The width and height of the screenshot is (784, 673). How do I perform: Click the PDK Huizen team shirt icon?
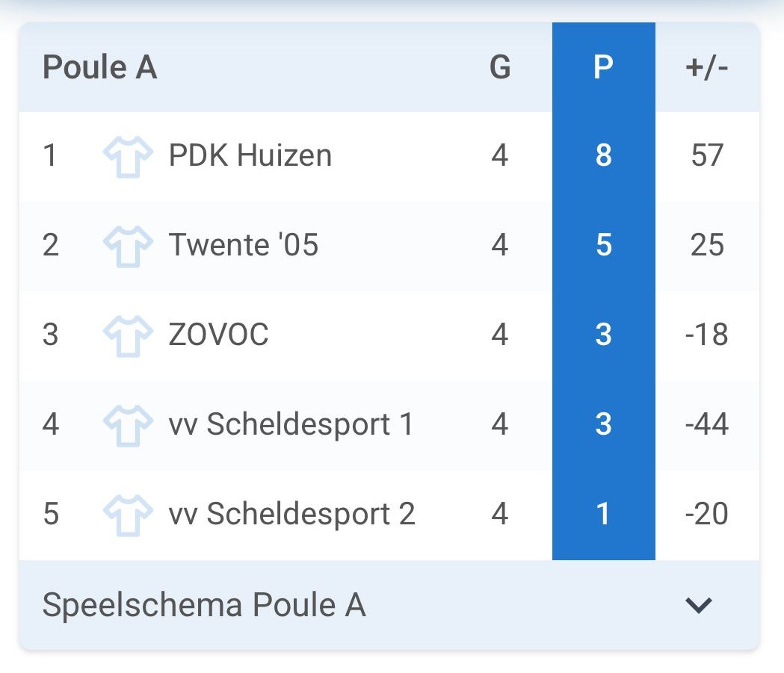[x=123, y=156]
